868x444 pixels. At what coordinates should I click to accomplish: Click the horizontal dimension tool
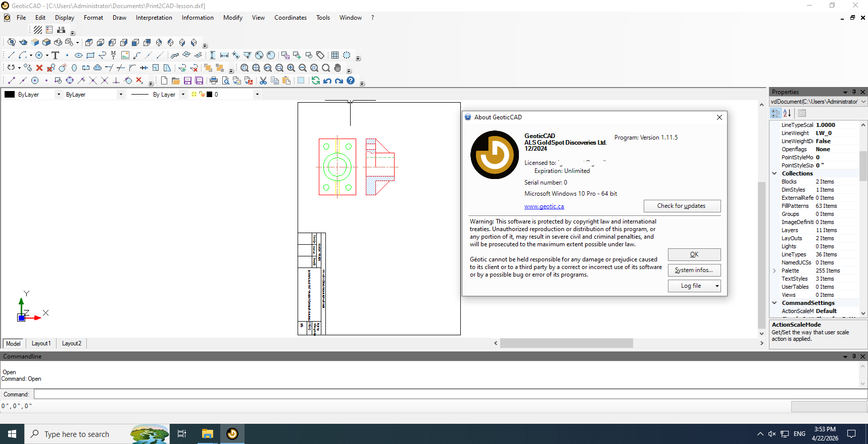click(x=224, y=55)
